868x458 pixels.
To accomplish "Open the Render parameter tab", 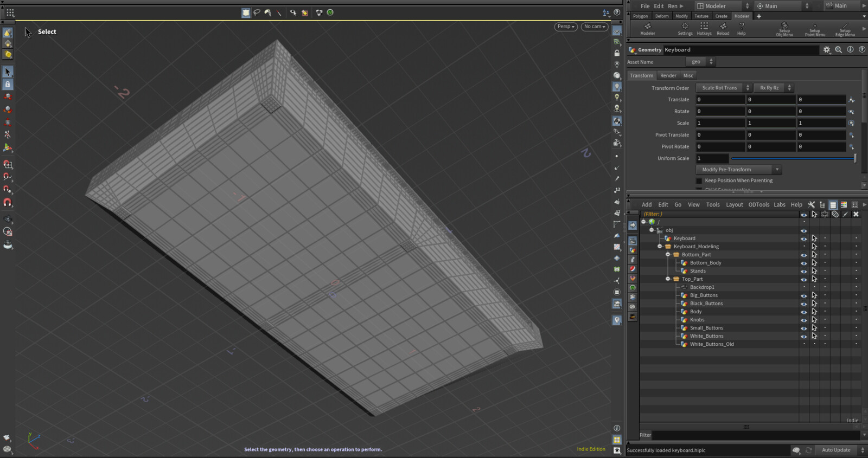I will [668, 75].
